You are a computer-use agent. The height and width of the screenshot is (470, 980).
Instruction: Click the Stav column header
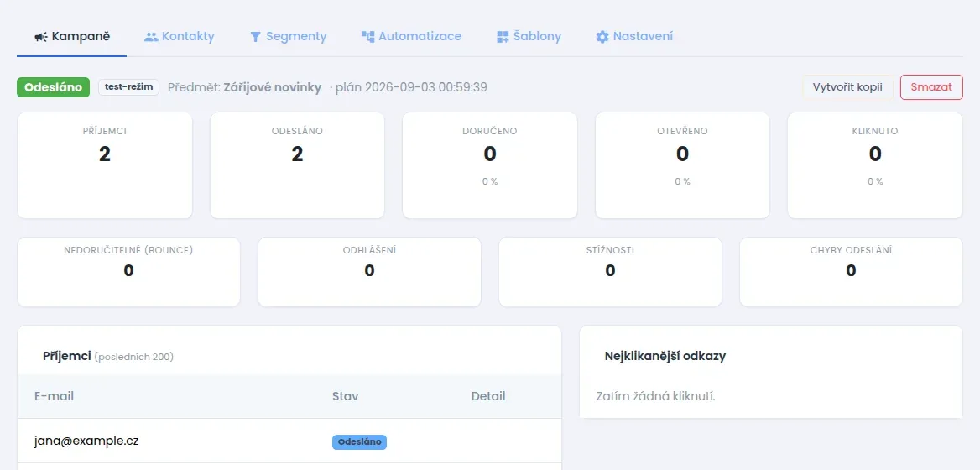[x=346, y=396]
